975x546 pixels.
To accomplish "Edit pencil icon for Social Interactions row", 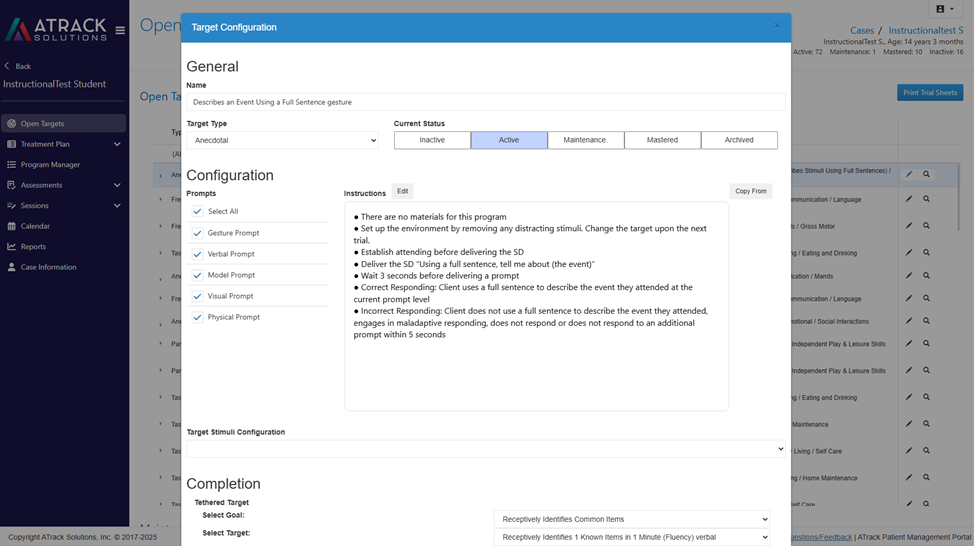I will [x=908, y=321].
